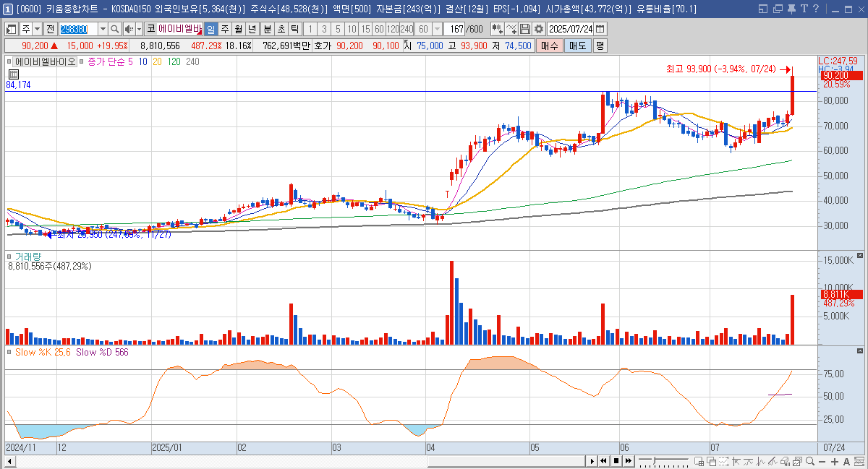Click the 종가 단순 moving average label
This screenshot has height=469, width=868.
tap(106, 62)
